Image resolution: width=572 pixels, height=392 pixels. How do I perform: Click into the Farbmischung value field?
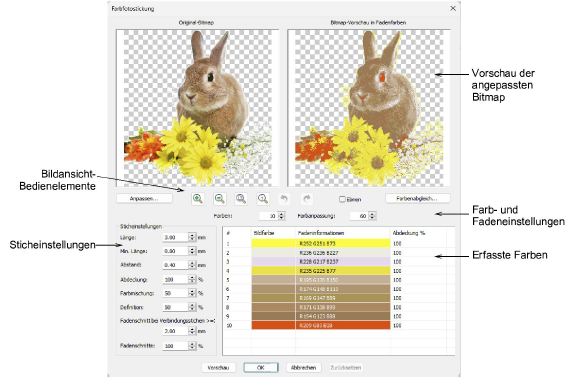(176, 293)
